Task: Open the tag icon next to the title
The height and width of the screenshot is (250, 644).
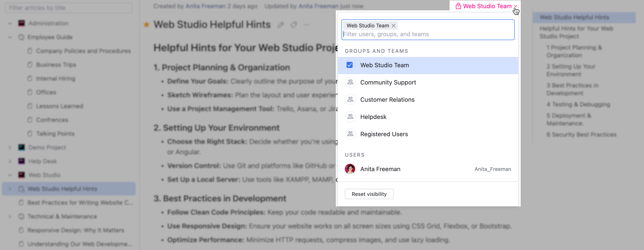Action: 294,25
